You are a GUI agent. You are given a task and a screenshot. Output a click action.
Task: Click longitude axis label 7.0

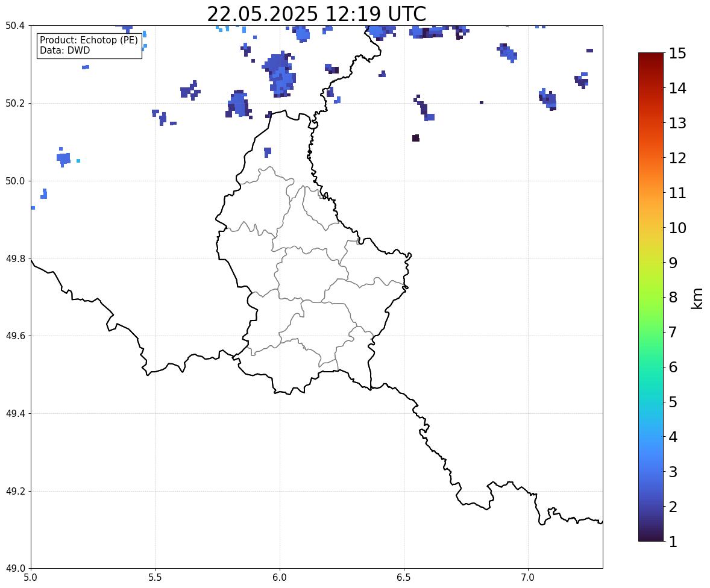[529, 578]
